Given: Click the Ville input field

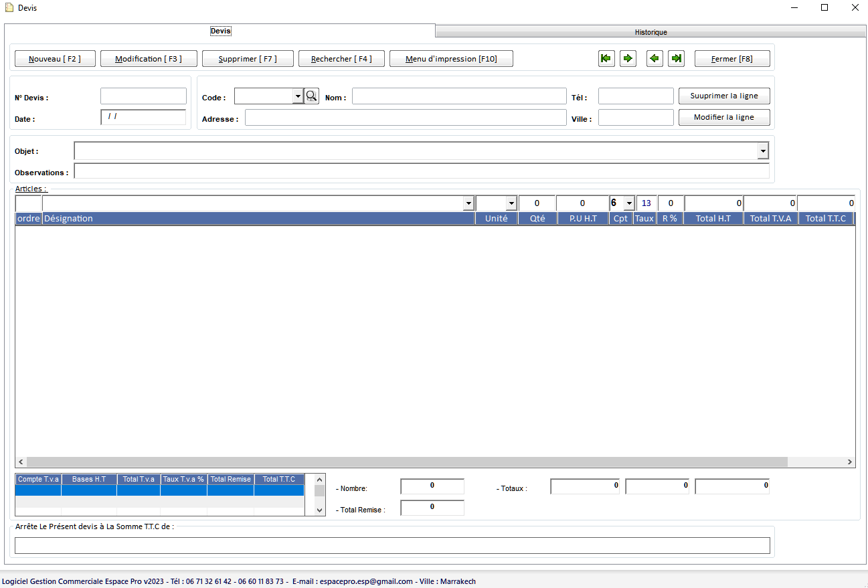Looking at the screenshot, I should (636, 118).
